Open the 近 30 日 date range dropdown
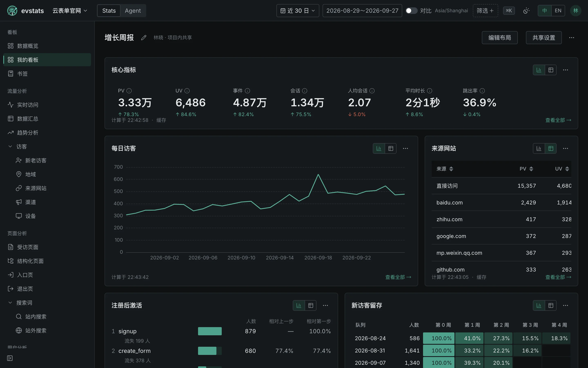 pos(298,11)
